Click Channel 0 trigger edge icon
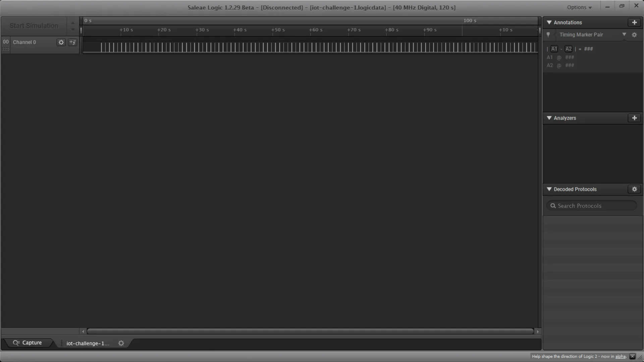The height and width of the screenshot is (362, 644). tap(72, 42)
